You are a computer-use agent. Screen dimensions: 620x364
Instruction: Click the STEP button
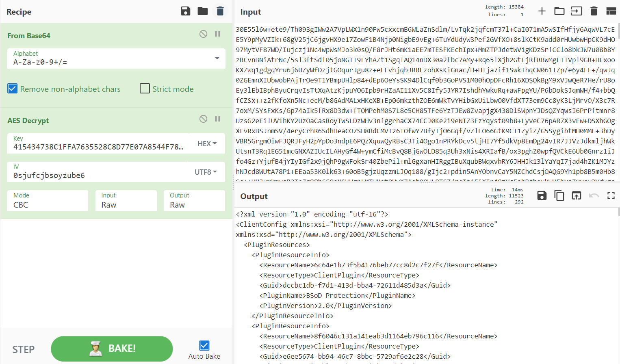click(24, 349)
